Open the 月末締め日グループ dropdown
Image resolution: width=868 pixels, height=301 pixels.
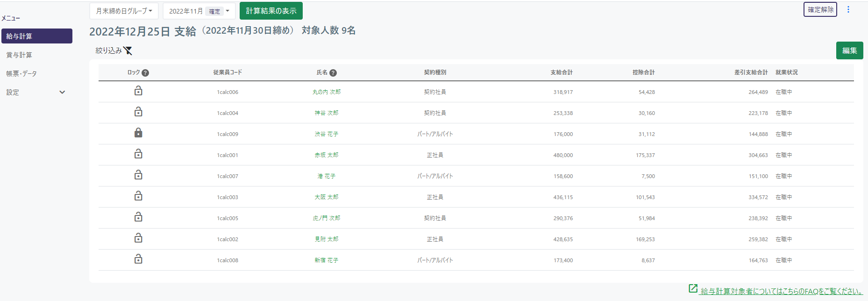(124, 11)
